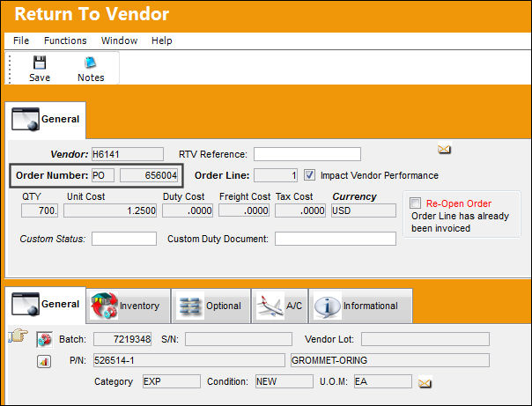Image resolution: width=532 pixels, height=406 pixels.
Task: Click the Custom Status label
Action: pyautogui.click(x=53, y=239)
